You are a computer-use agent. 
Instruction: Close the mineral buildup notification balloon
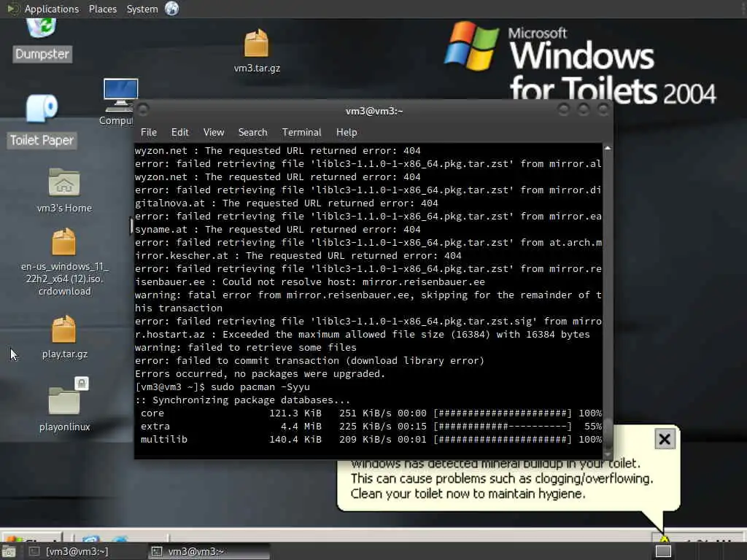coord(665,439)
